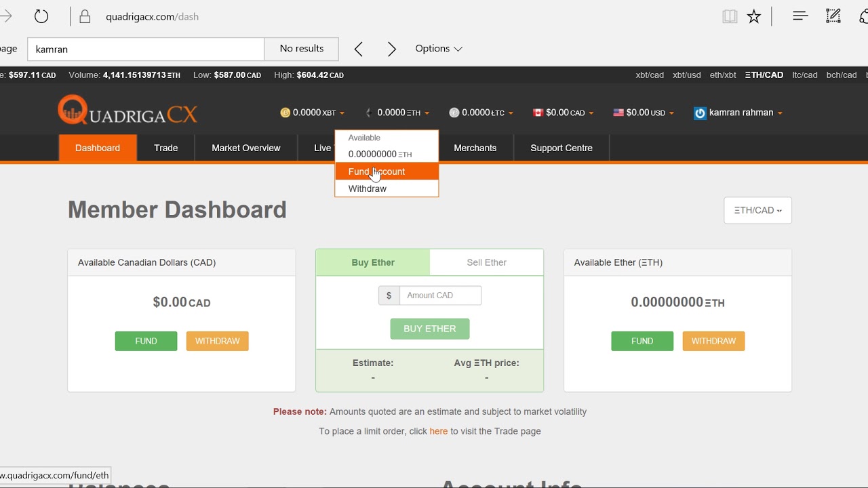Open the Merchants tab

475,148
